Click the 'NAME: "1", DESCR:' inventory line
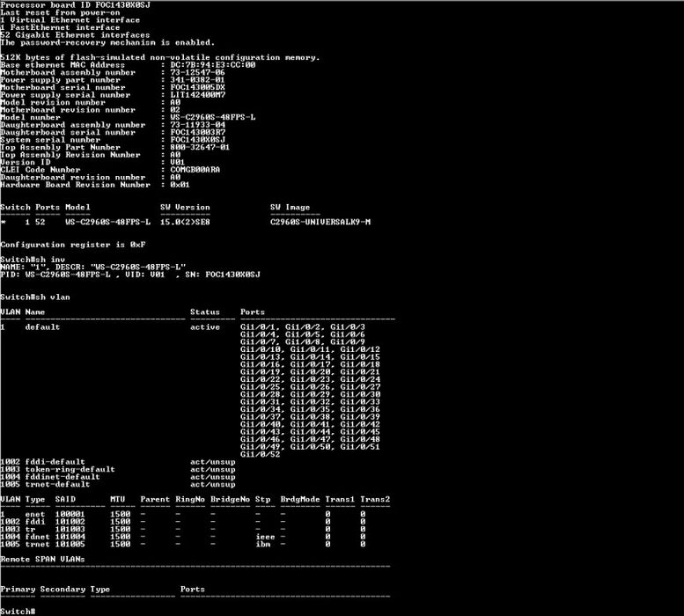 coord(93,267)
